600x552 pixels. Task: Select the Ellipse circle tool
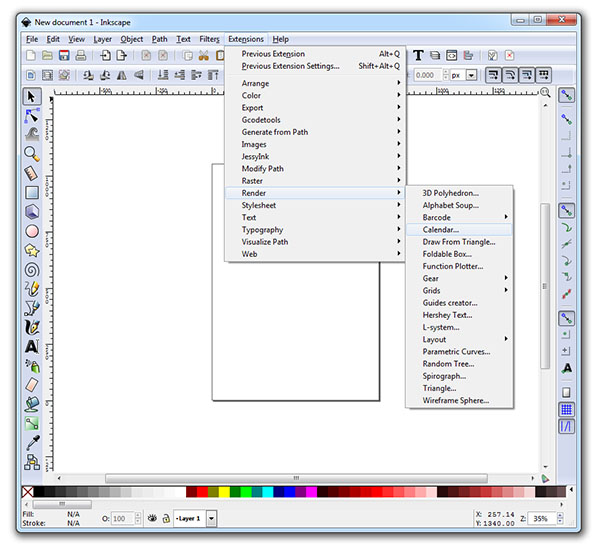[x=32, y=231]
